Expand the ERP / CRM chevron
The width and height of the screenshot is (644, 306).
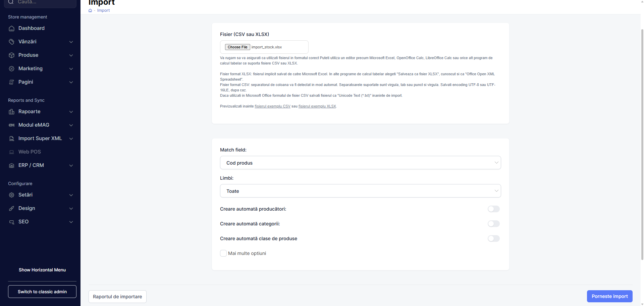tap(71, 166)
